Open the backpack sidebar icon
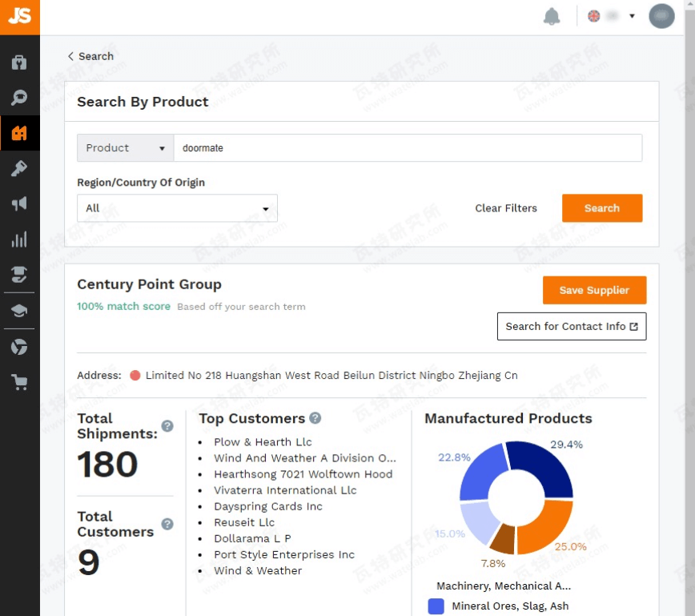Screen dimensions: 695x616 tap(19, 62)
